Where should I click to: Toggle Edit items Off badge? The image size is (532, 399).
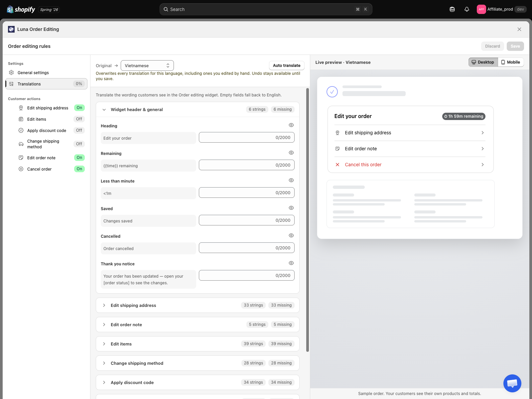tap(79, 119)
